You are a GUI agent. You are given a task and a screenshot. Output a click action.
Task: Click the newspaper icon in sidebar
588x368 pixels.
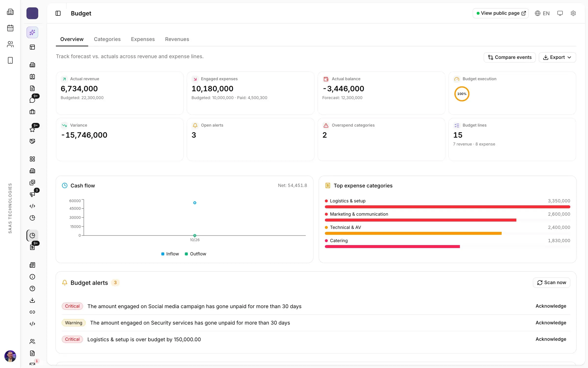[x=32, y=265]
